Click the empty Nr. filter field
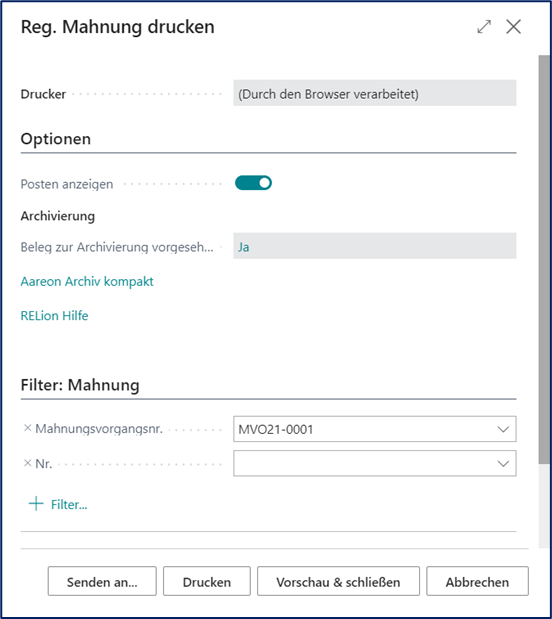The width and height of the screenshot is (552, 619). pyautogui.click(x=375, y=463)
